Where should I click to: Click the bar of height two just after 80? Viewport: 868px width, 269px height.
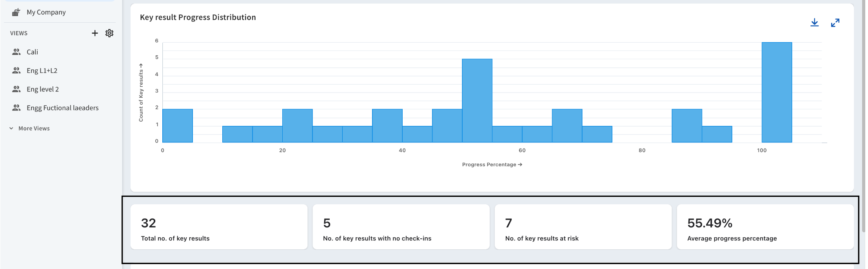[x=686, y=125]
